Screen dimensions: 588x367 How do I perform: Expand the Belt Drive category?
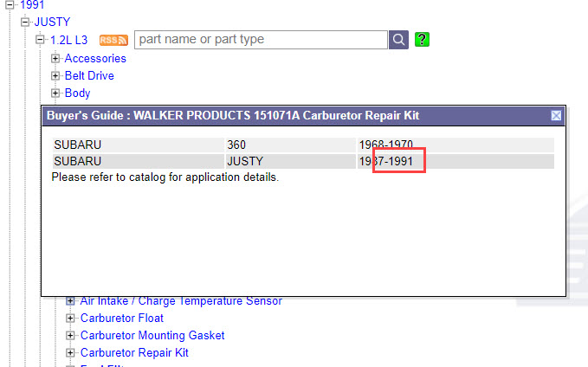[x=55, y=75]
